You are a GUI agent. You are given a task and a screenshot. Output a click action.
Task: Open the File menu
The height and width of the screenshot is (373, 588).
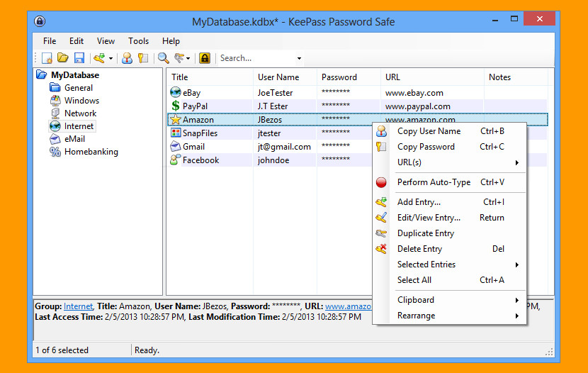[50, 41]
